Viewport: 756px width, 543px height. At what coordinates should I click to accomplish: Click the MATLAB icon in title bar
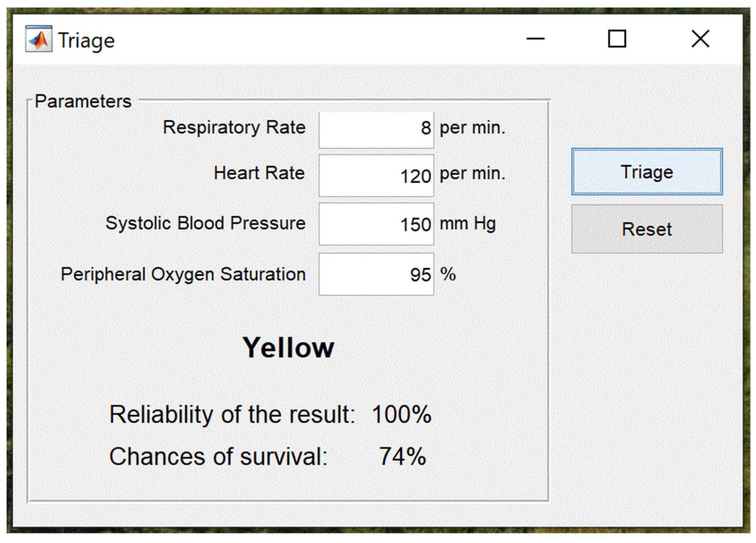pyautogui.click(x=39, y=39)
